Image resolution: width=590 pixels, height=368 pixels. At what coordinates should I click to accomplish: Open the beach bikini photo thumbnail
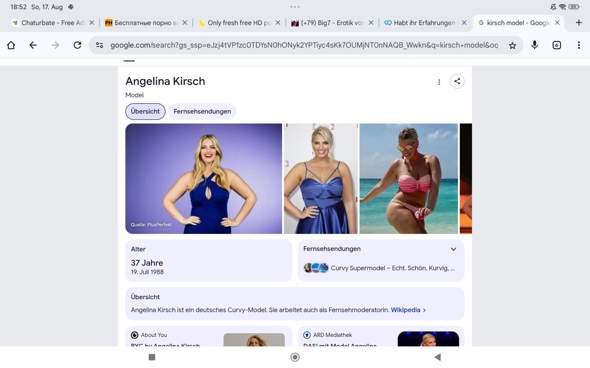(x=409, y=178)
